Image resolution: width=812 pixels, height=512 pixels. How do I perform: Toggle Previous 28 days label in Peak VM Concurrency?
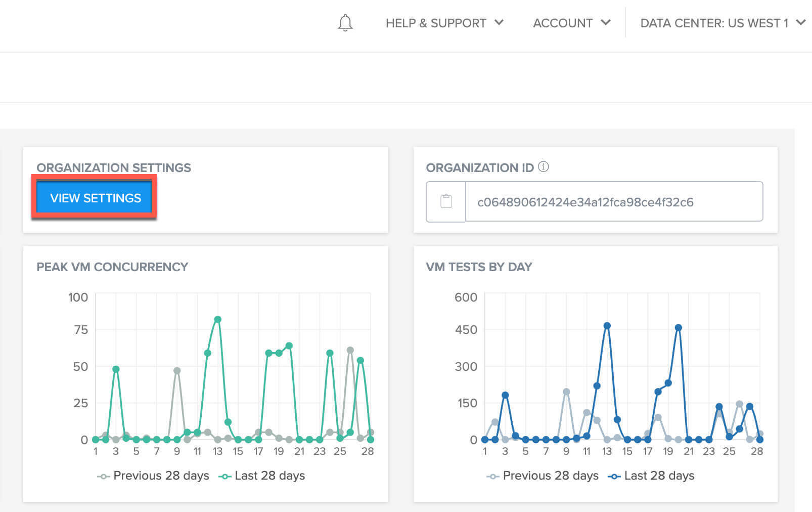[161, 476]
